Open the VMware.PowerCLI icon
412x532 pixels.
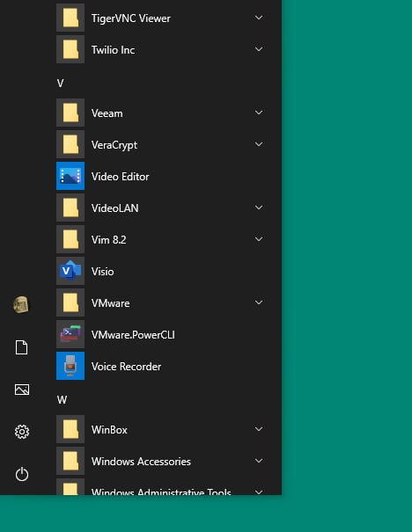[x=70, y=334]
